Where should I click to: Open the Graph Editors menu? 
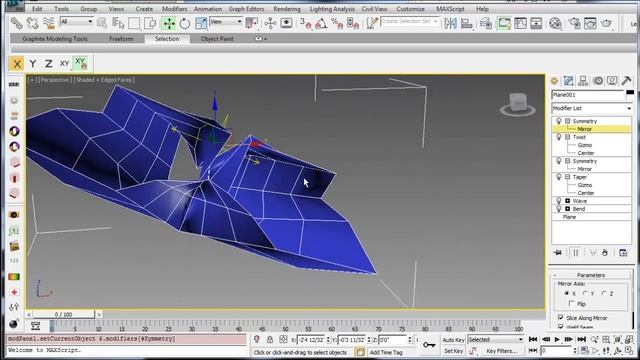coord(246,9)
